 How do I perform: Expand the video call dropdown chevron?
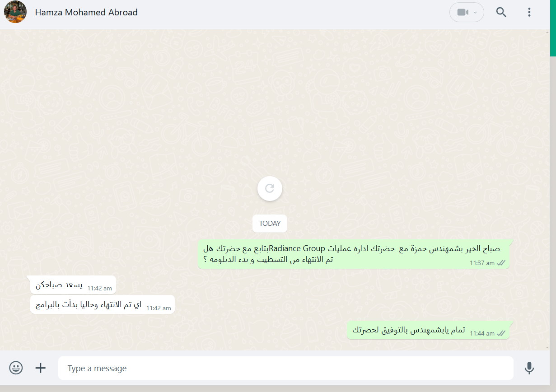tap(475, 13)
